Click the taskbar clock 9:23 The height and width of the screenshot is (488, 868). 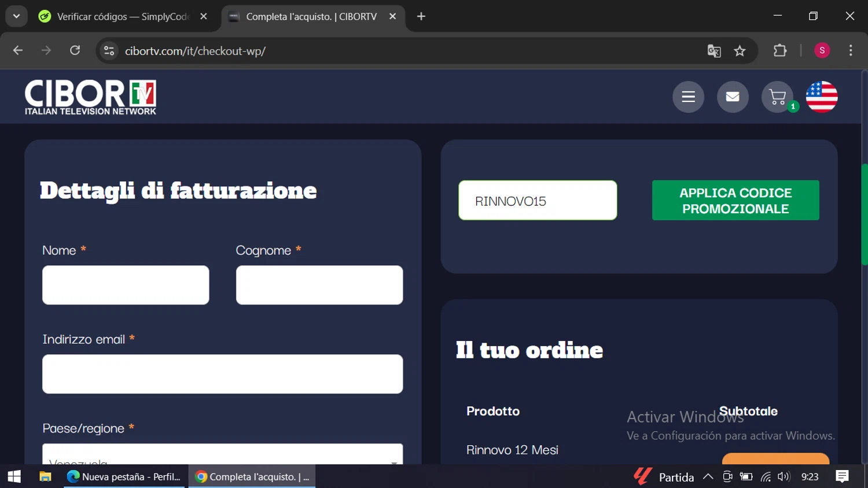pyautogui.click(x=810, y=476)
